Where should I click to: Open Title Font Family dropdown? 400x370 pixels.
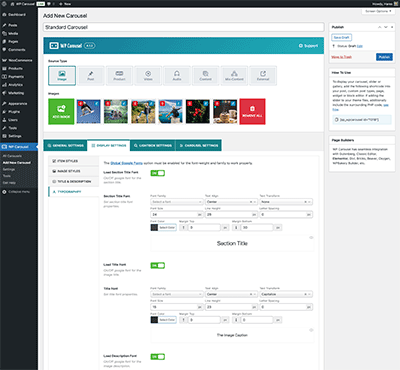(177, 294)
